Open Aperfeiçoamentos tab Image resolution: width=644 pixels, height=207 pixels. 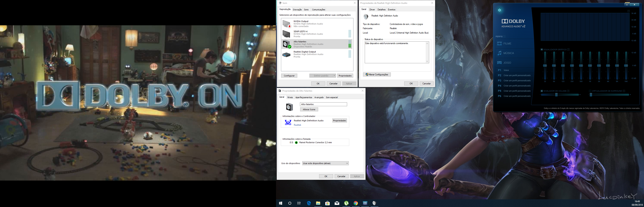coord(304,97)
